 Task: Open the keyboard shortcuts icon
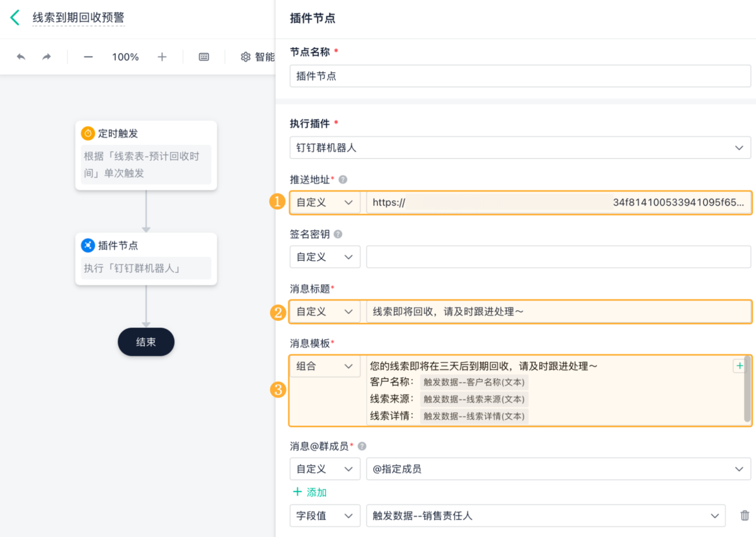click(203, 57)
